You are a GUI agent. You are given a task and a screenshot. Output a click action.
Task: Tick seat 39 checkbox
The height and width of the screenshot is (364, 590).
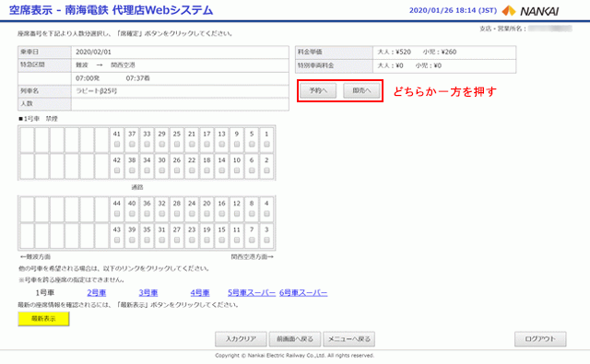tap(132, 240)
